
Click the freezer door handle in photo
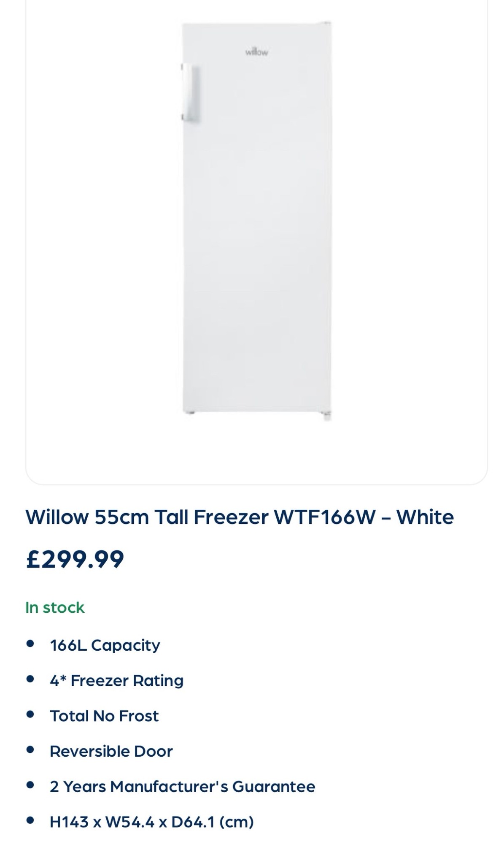click(190, 93)
